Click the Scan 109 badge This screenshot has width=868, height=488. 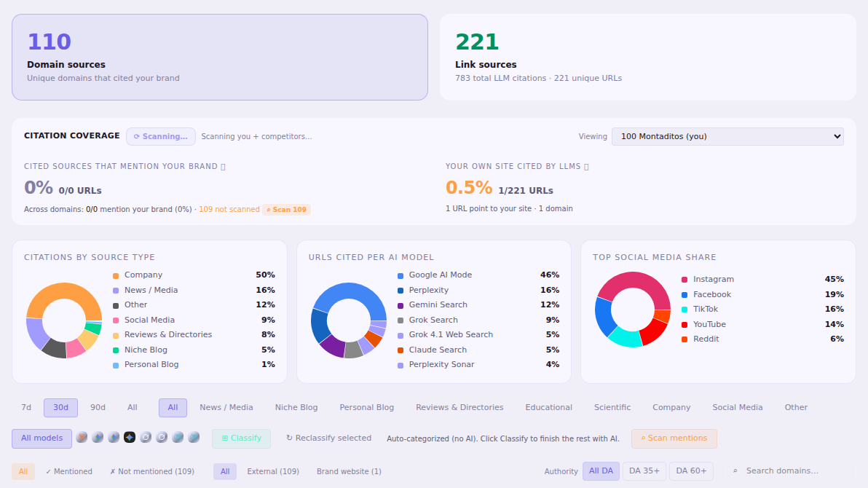click(x=286, y=209)
